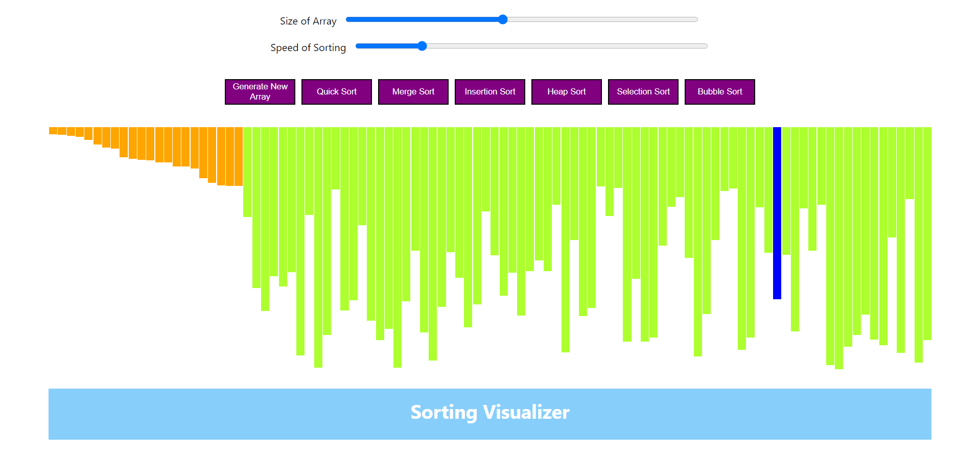The image size is (980, 455).
Task: Trigger the Selection Sort algorithm
Action: [x=643, y=92]
